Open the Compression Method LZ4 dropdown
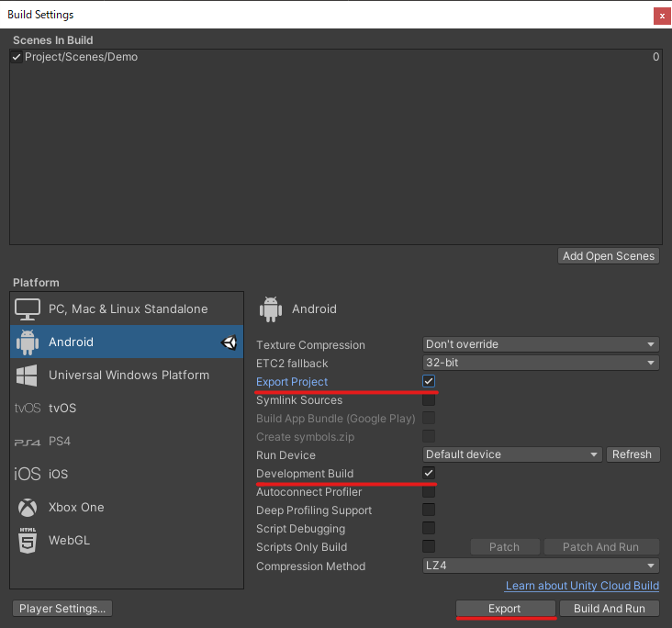Screen dimensions: 672x628 (x=541, y=566)
